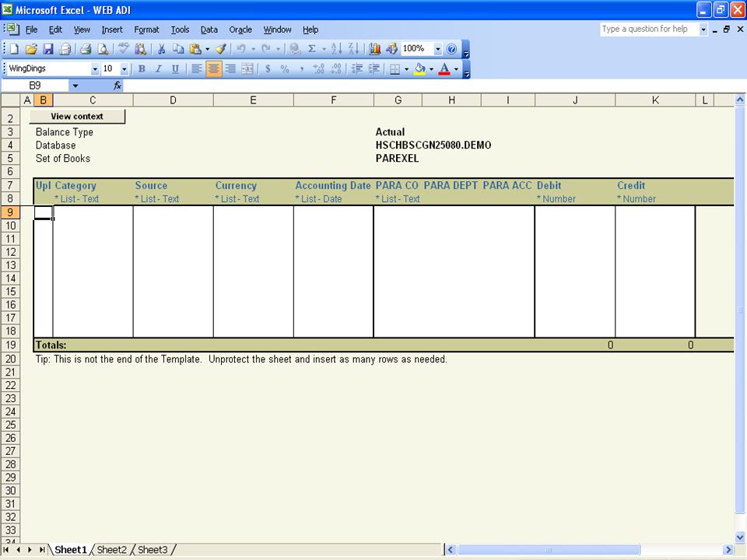Activate the Format Painter brush
747x560 pixels.
pos(220,48)
